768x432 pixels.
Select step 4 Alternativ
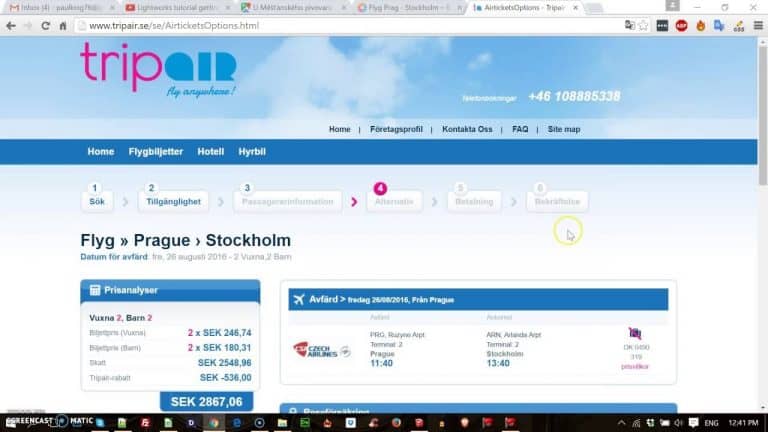(394, 201)
